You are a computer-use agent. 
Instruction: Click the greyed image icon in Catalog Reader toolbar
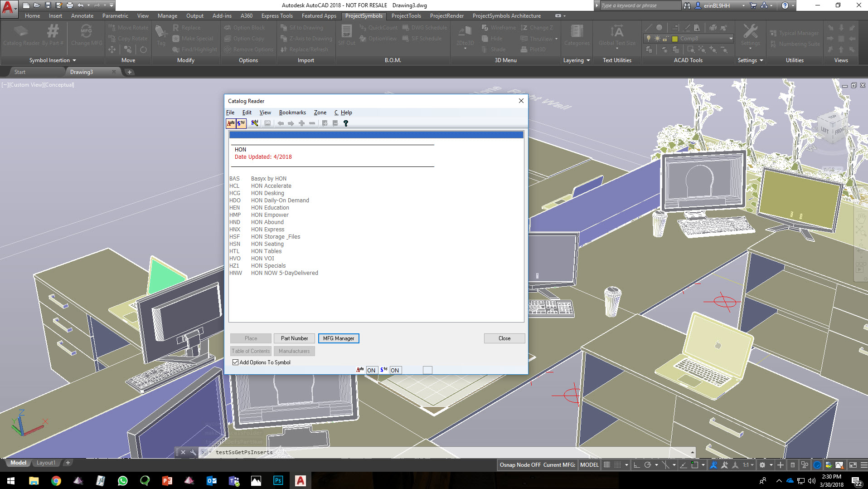pos(267,123)
